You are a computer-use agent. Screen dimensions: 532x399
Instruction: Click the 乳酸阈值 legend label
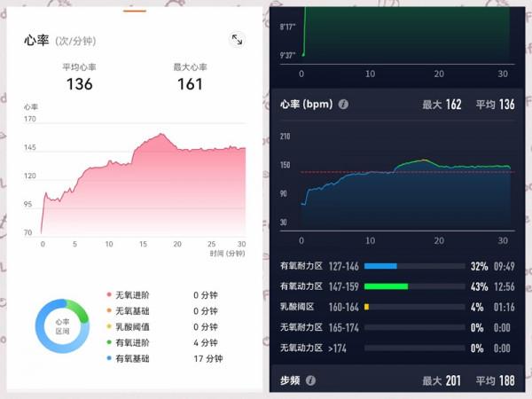tap(133, 326)
